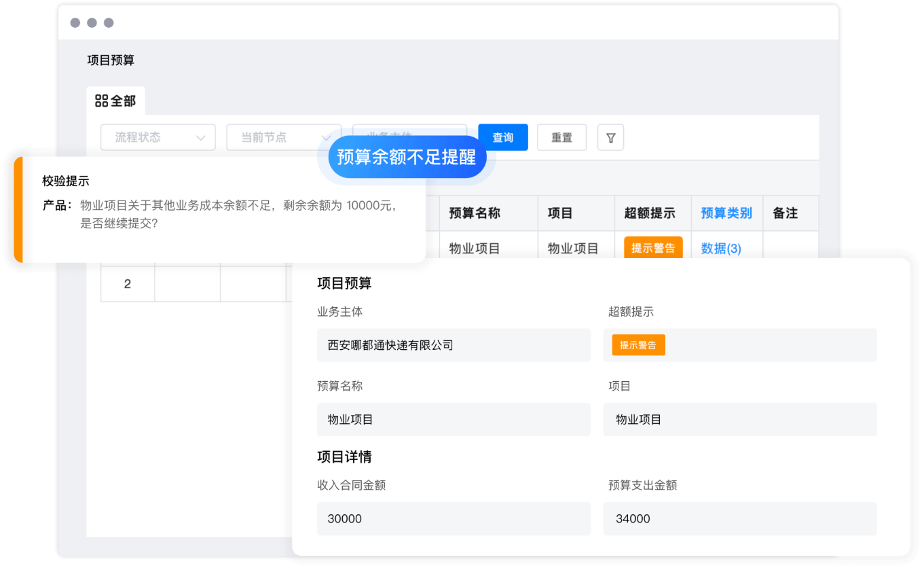Click the 提示警告 tag in table row
The width and height of the screenshot is (924, 570).
coord(653,248)
